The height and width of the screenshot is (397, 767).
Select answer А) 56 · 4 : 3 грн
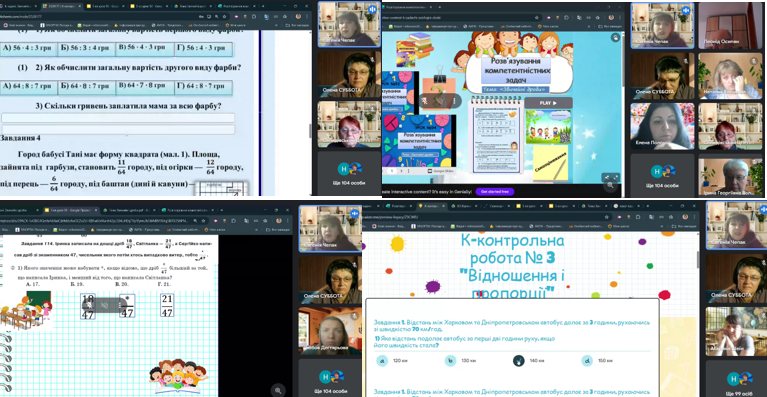pyautogui.click(x=28, y=48)
